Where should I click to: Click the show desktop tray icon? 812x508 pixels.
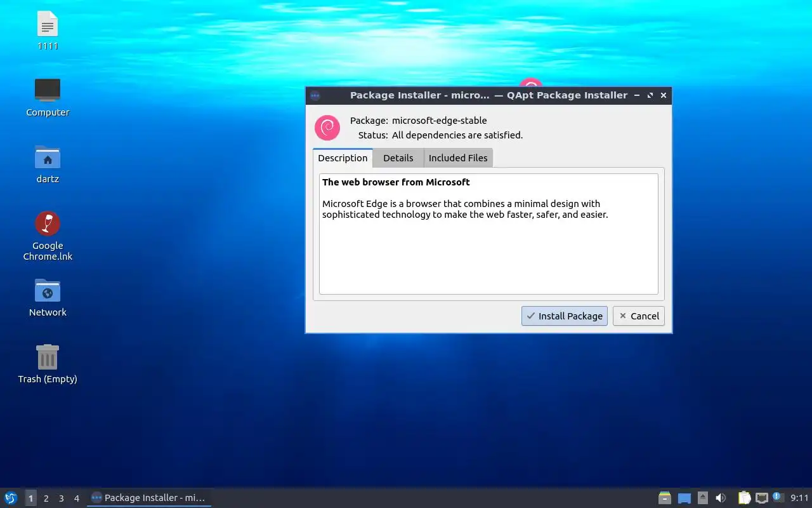(684, 498)
